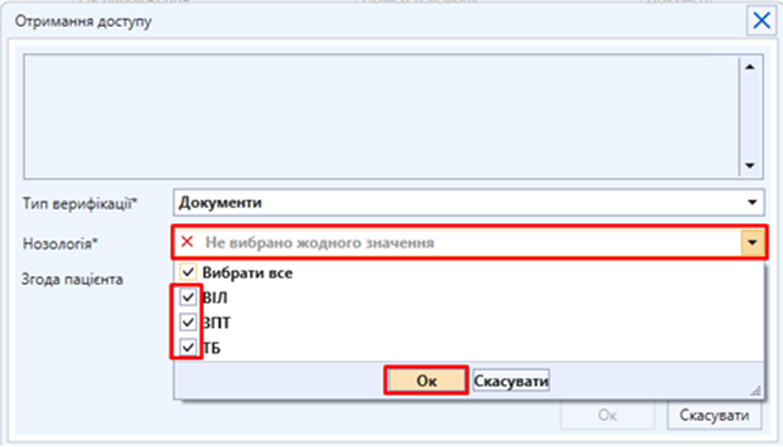
Task: Open the Документи combo box value
Action: (x=460, y=203)
